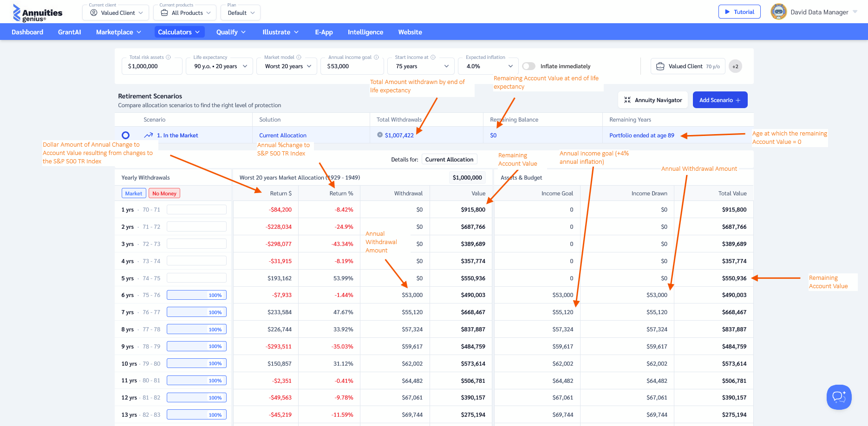Click the 13 yrs allocation bar
This screenshot has height=426, width=868.
click(196, 415)
